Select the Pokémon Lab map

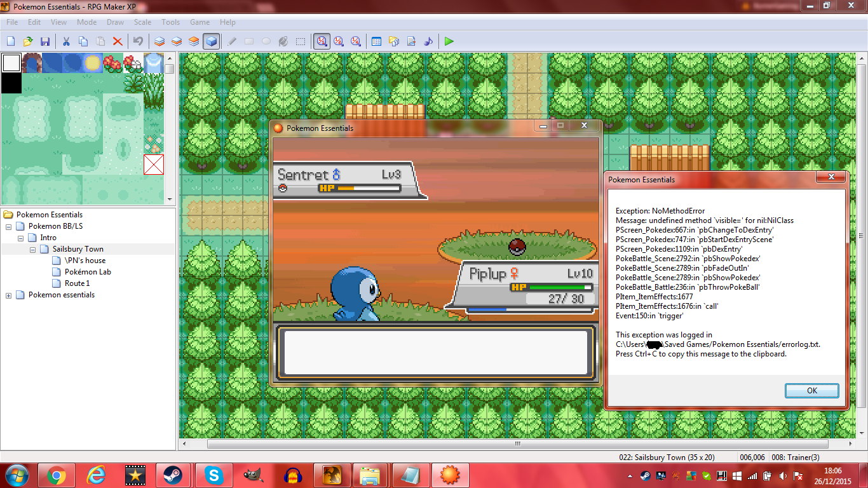(x=88, y=272)
